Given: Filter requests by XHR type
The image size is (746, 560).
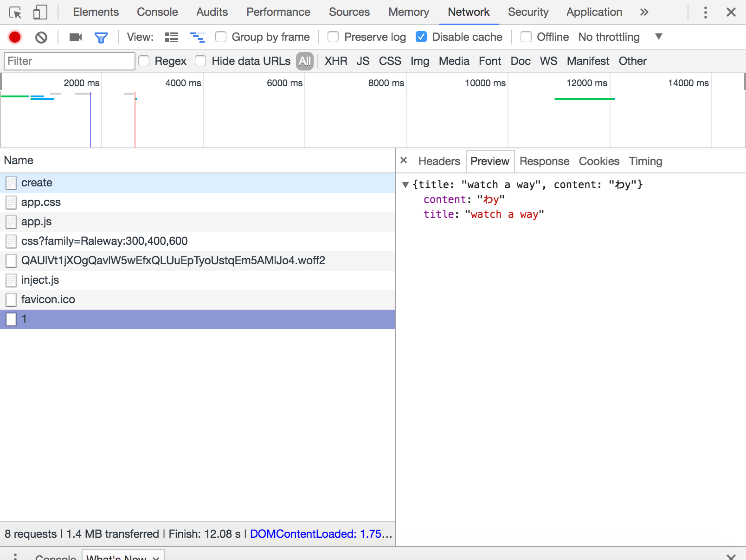Looking at the screenshot, I should coord(336,61).
